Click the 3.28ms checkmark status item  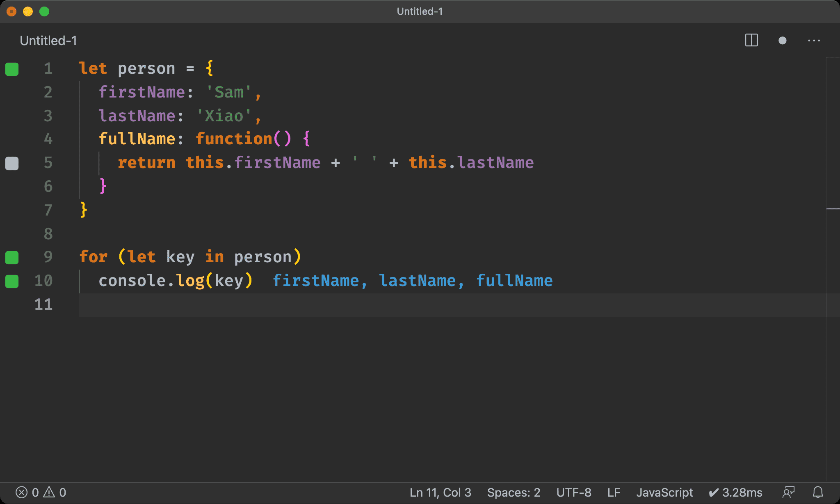735,492
